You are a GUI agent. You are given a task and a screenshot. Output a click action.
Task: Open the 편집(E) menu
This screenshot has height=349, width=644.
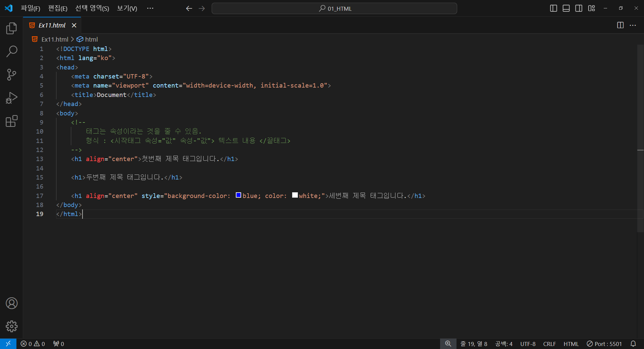pos(58,8)
